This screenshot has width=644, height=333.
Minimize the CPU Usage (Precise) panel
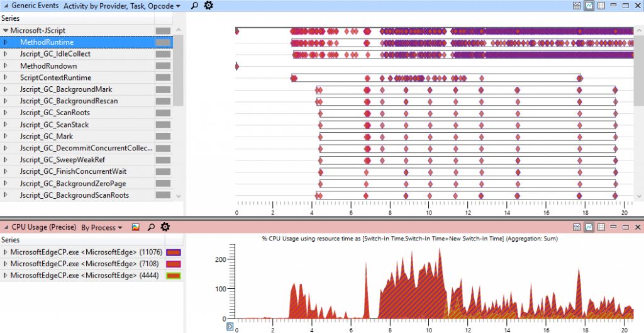(x=613, y=227)
